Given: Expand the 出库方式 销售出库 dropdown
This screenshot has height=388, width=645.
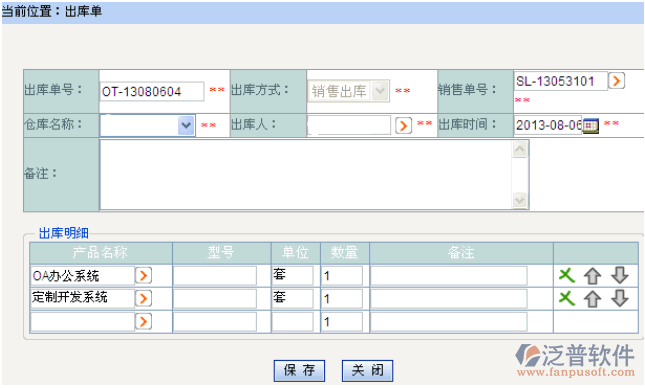Looking at the screenshot, I should coord(380,91).
